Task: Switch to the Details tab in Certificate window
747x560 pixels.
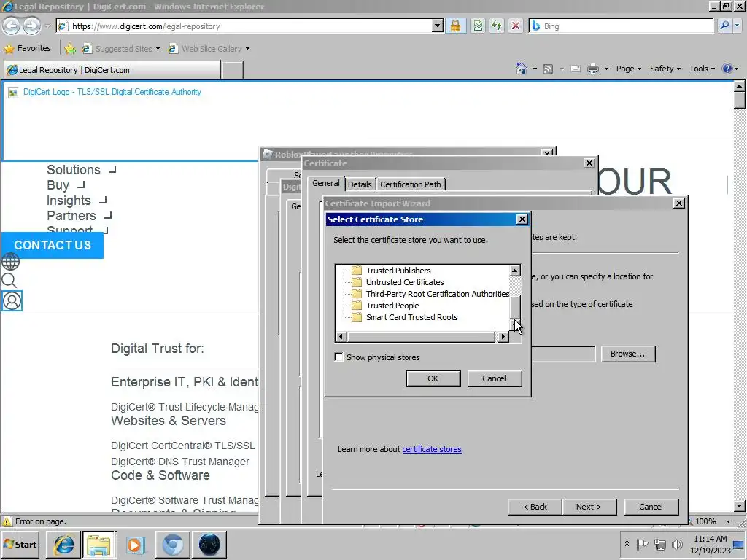Action: [360, 184]
